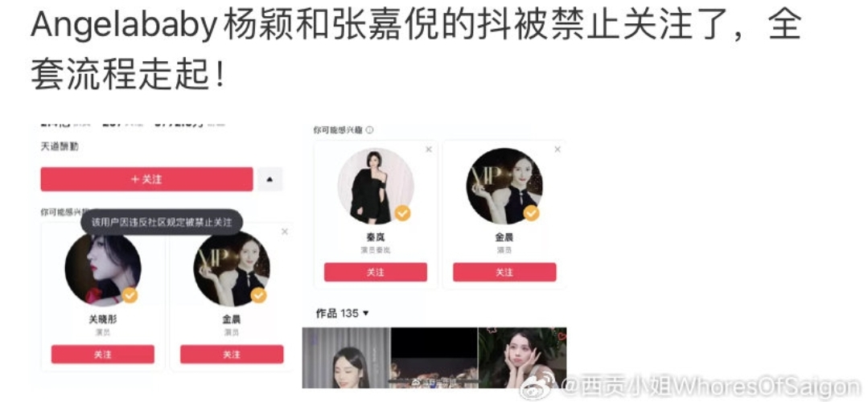Open the 作品 135 dropdown arrow

point(365,314)
